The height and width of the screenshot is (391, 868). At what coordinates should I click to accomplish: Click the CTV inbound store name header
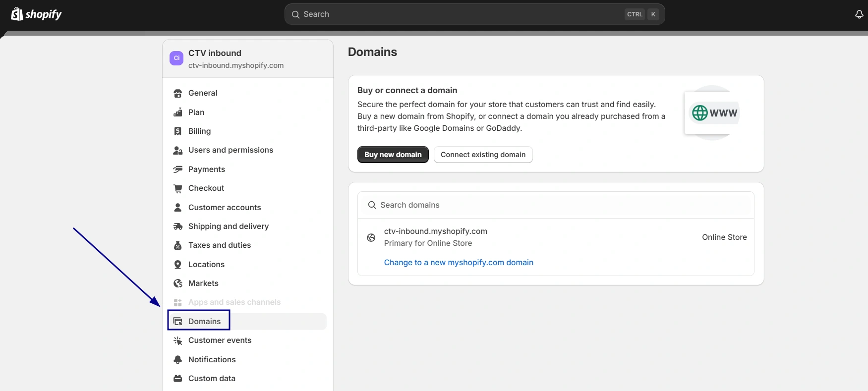(215, 53)
